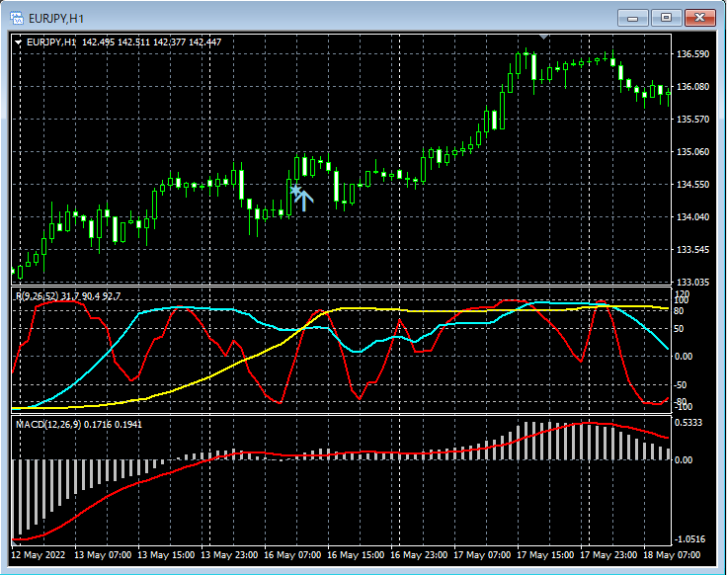Click the 13 May 07:00 time label
Image resolution: width=728 pixels, height=575 pixels.
pyautogui.click(x=103, y=555)
